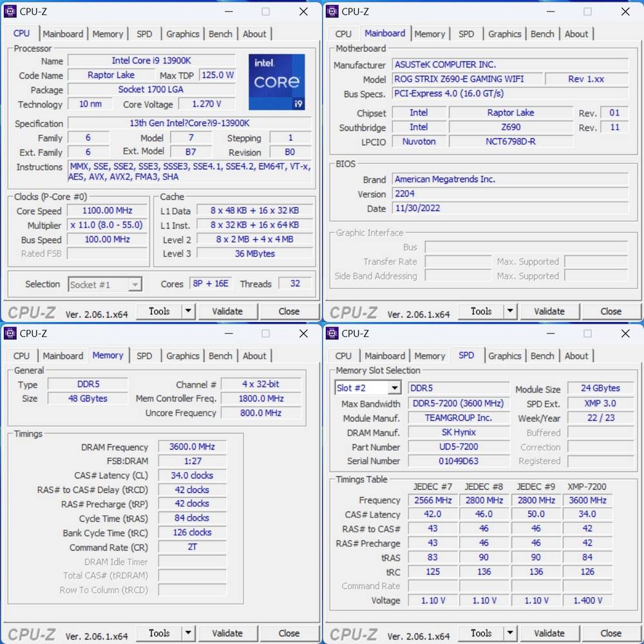The height and width of the screenshot is (644, 644).
Task: Expand Tools arrow in CPU tab window
Action: 188,311
